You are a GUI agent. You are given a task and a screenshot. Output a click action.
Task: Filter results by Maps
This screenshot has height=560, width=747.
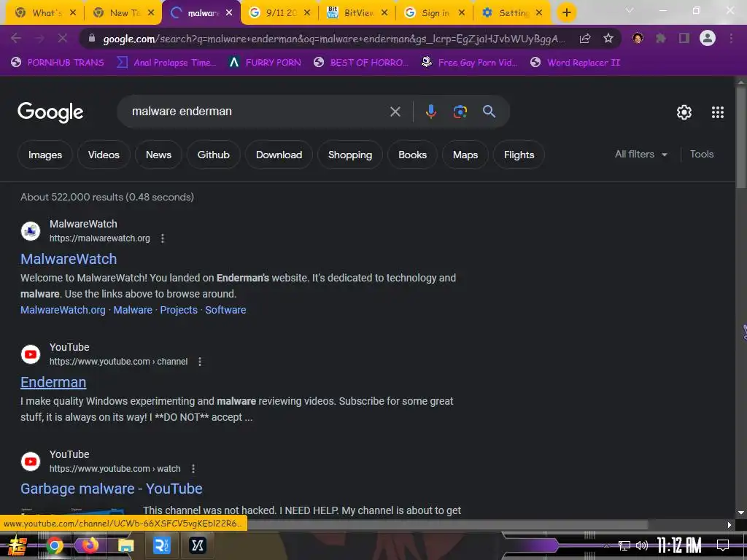(x=465, y=155)
